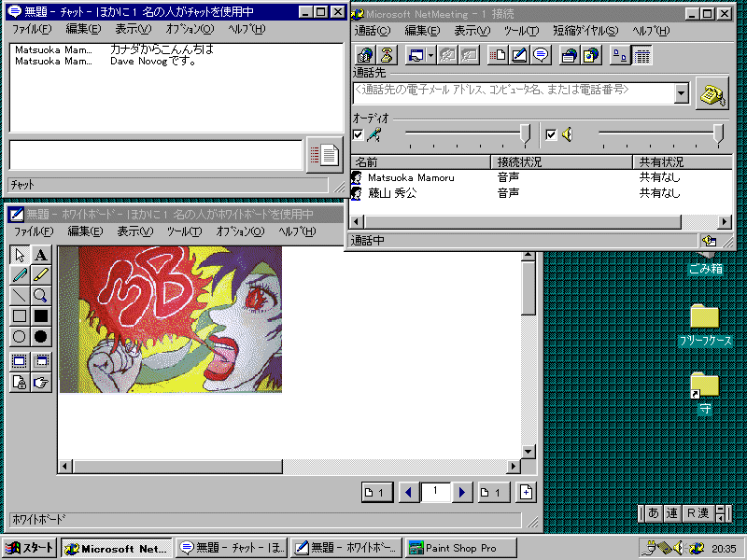Click the 共有状況 column header

[683, 161]
